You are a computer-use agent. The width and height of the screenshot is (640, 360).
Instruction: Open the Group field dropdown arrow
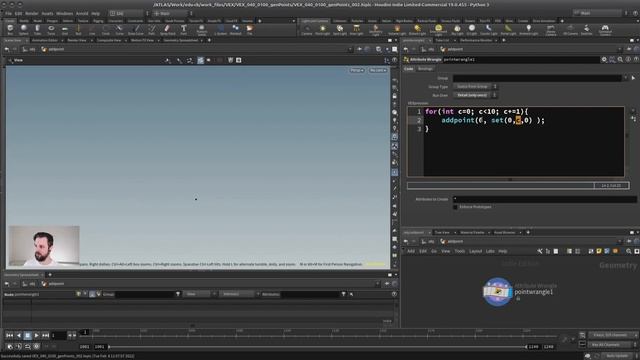625,78
